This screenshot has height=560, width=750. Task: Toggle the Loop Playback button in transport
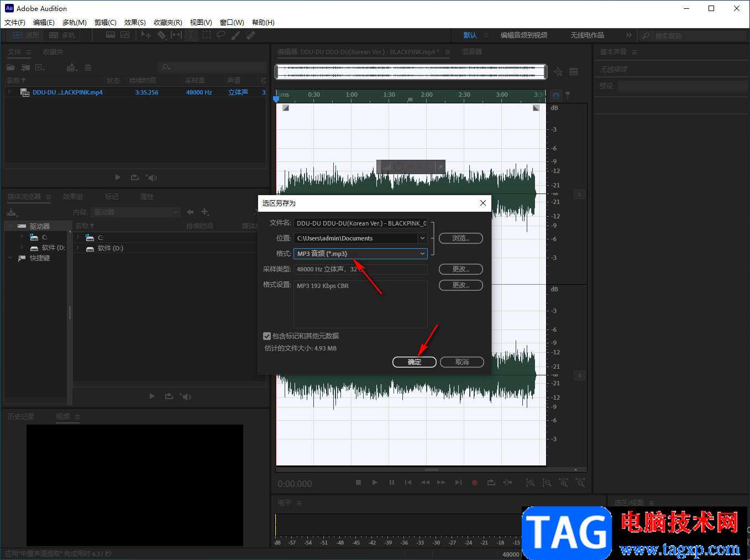491,483
